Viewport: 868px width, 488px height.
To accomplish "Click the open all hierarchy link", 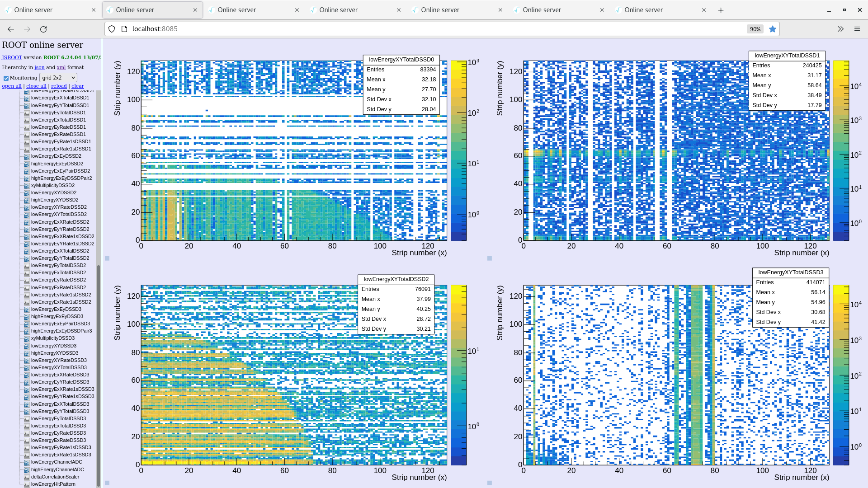I will 11,86.
